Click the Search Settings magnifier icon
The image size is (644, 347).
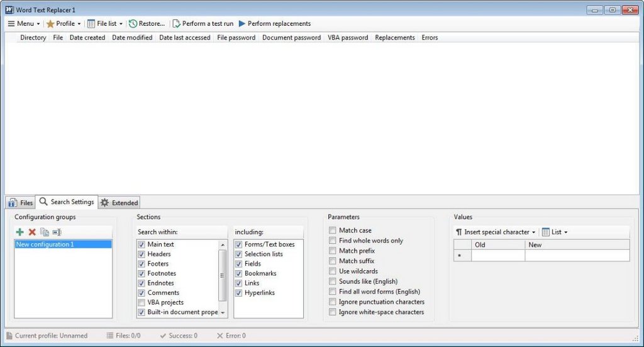(x=43, y=202)
